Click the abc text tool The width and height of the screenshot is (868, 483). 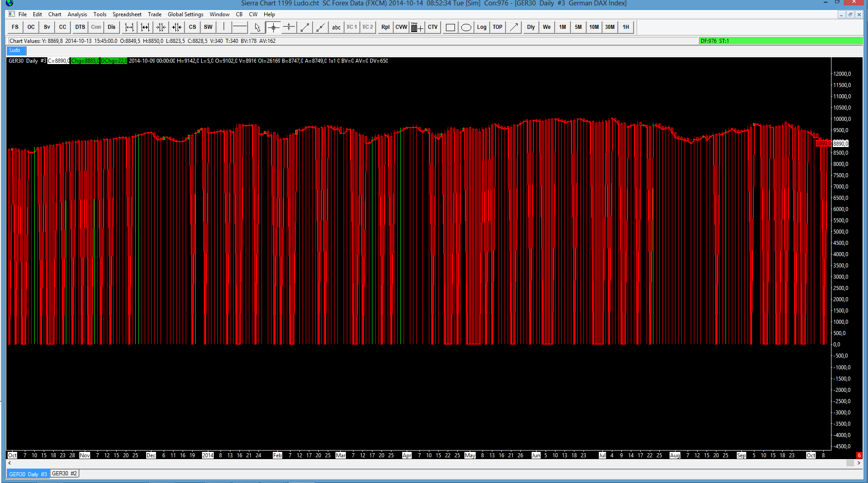(336, 27)
